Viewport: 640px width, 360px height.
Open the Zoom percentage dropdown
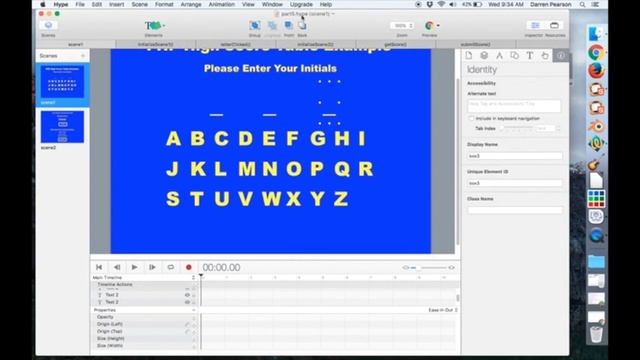pyautogui.click(x=402, y=26)
